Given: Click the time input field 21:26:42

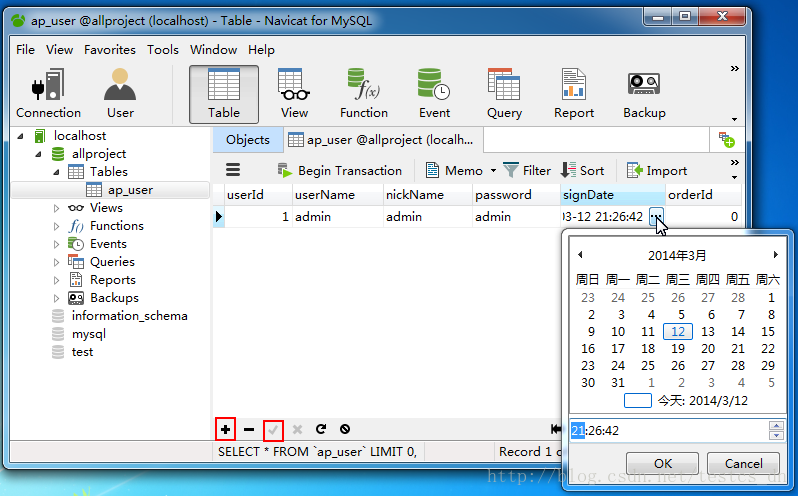Looking at the screenshot, I should (x=668, y=431).
